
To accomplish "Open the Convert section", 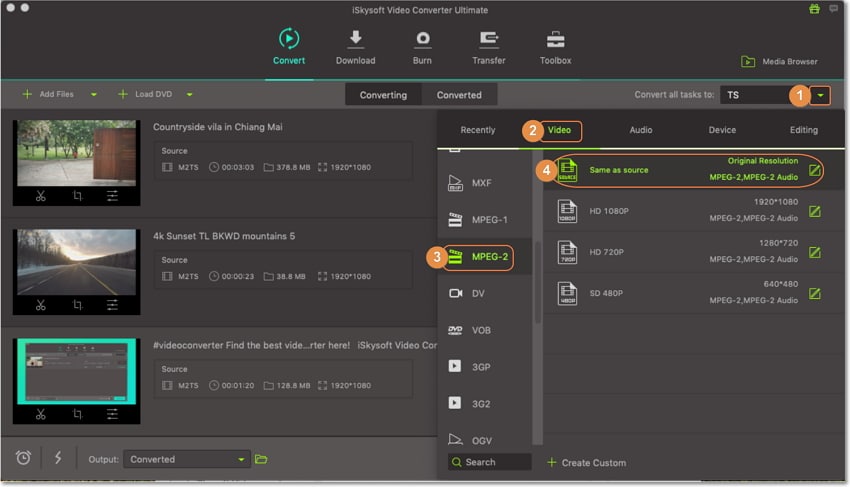I will (288, 47).
